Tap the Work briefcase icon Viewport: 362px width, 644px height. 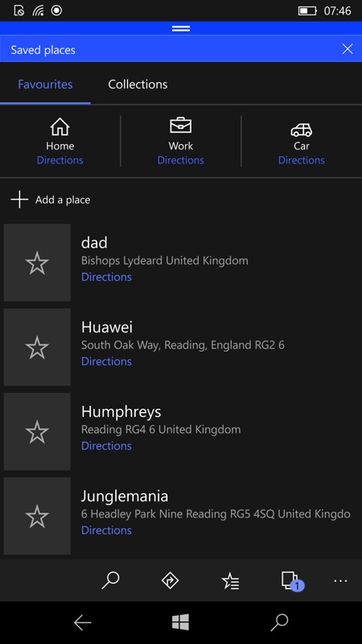[180, 126]
